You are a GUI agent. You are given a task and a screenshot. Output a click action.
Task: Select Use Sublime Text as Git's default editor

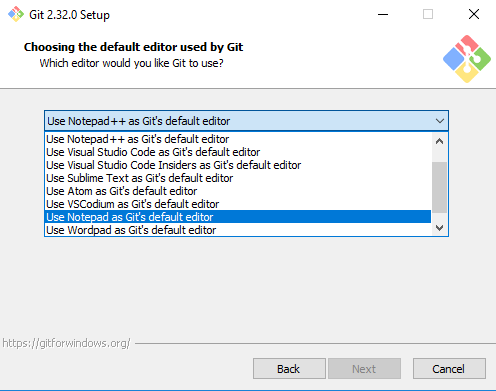(238, 178)
